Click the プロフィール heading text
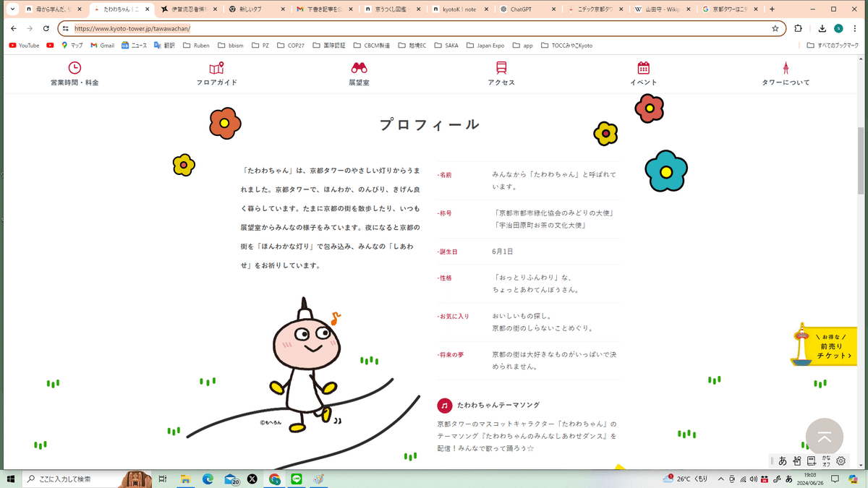The image size is (868, 488). point(430,124)
